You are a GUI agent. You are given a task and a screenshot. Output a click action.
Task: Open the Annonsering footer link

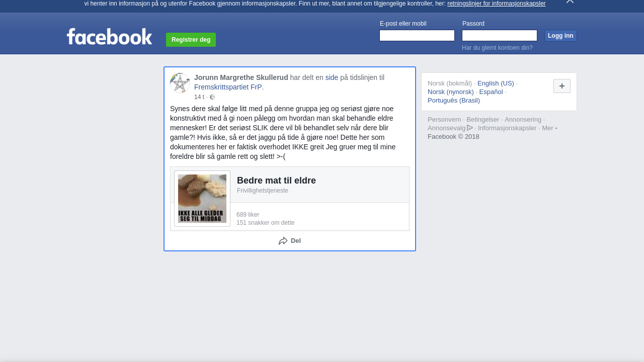523,120
